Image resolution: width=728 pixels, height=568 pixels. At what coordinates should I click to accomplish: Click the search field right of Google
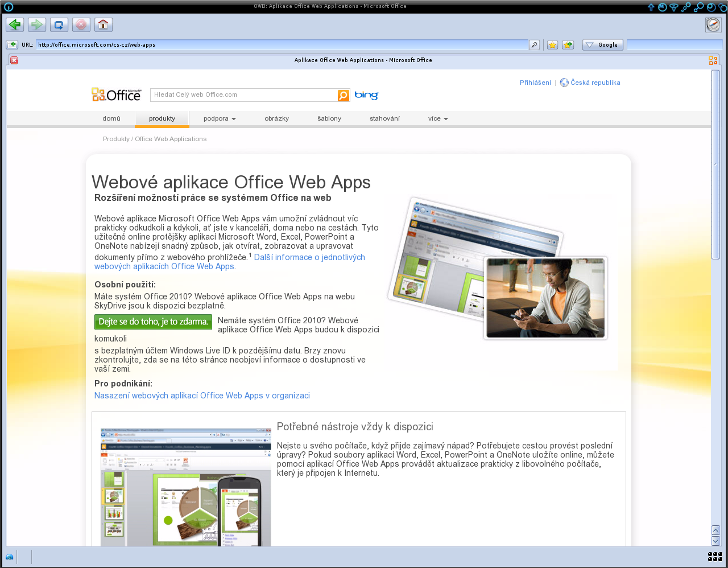(x=675, y=45)
